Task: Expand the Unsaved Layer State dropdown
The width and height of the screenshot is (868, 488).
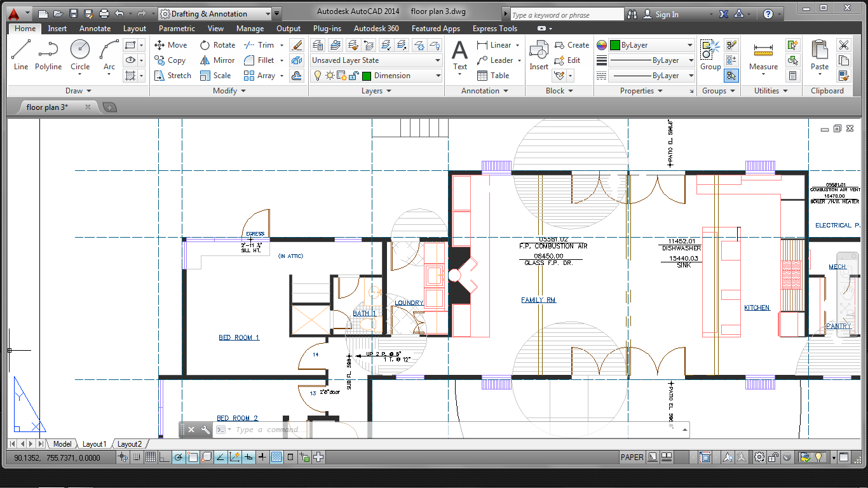Action: click(x=438, y=60)
